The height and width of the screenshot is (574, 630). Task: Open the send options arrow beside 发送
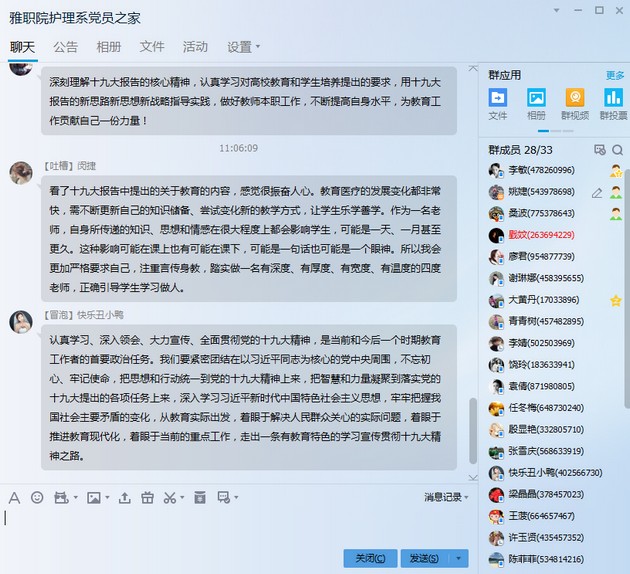tap(458, 558)
